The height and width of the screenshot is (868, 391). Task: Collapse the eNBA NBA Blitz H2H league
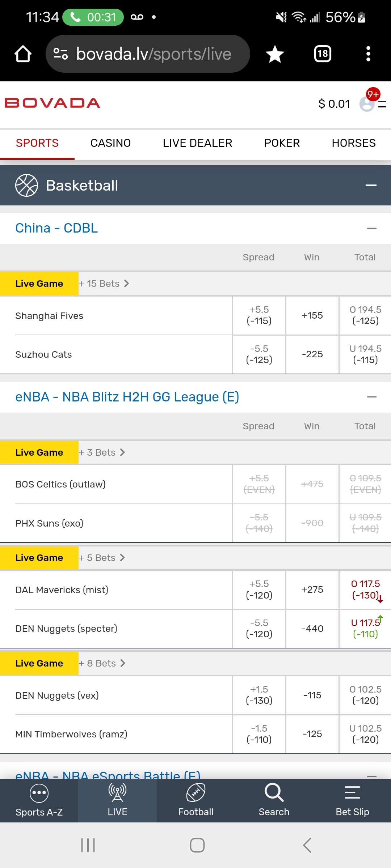371,397
